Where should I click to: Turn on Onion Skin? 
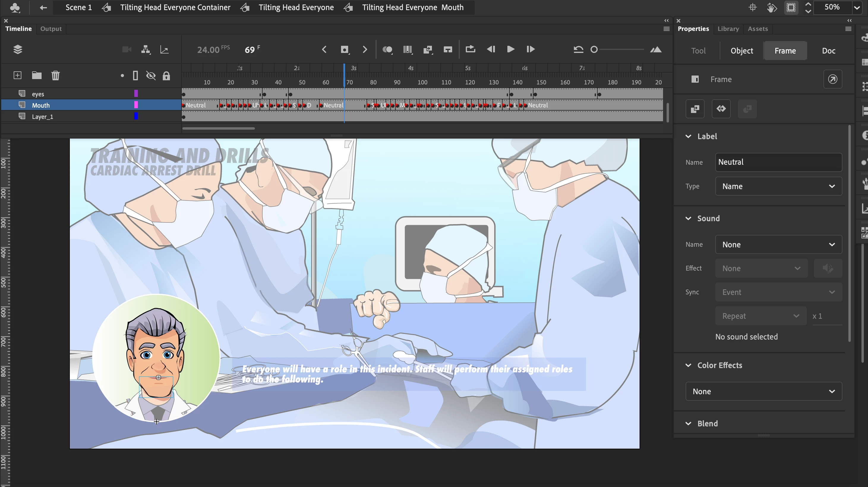pyautogui.click(x=387, y=50)
